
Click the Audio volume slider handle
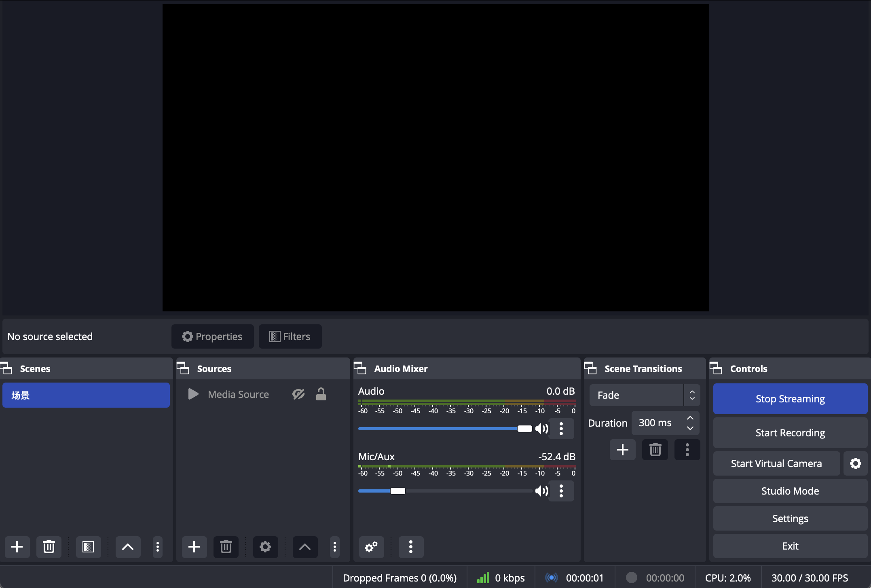524,429
